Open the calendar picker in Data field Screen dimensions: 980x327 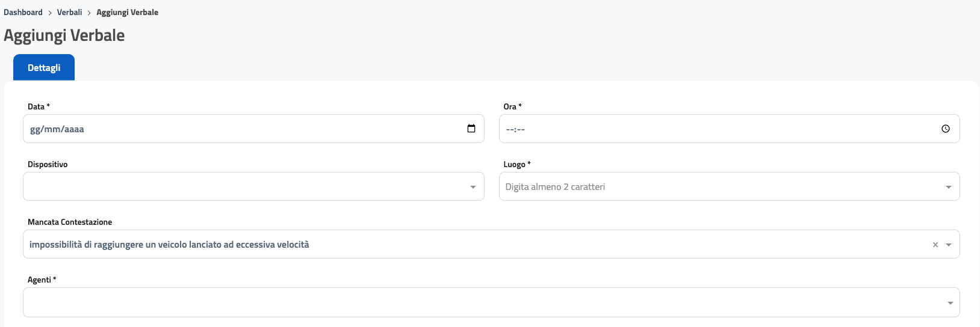[471, 129]
